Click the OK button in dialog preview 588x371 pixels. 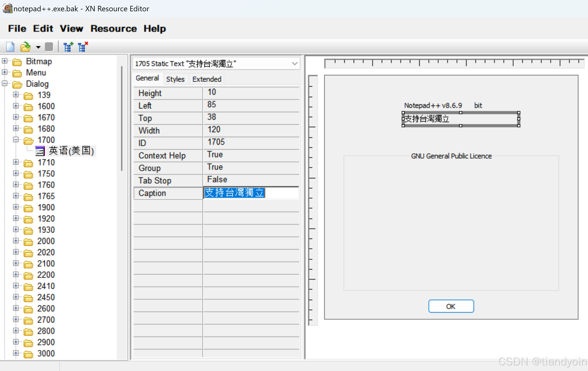[x=451, y=306]
